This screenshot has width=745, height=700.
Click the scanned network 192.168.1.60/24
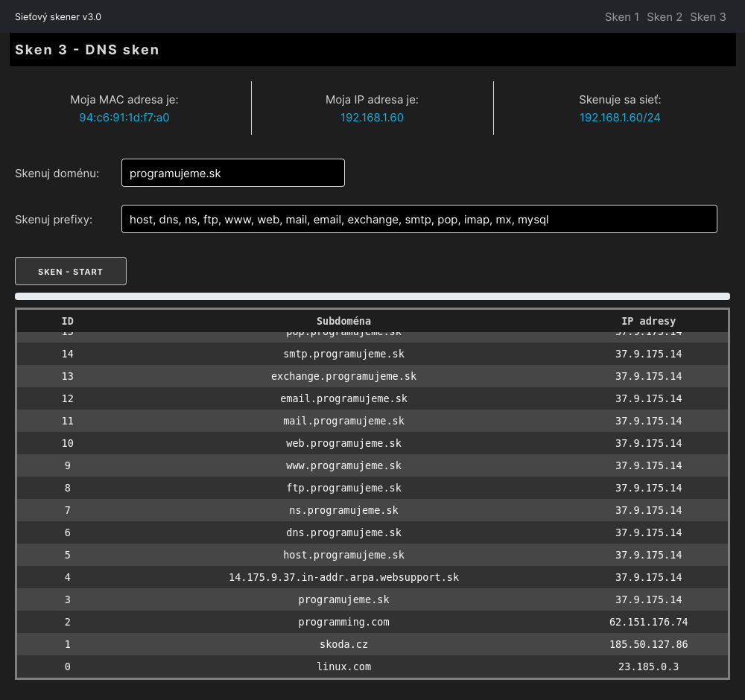(x=620, y=118)
